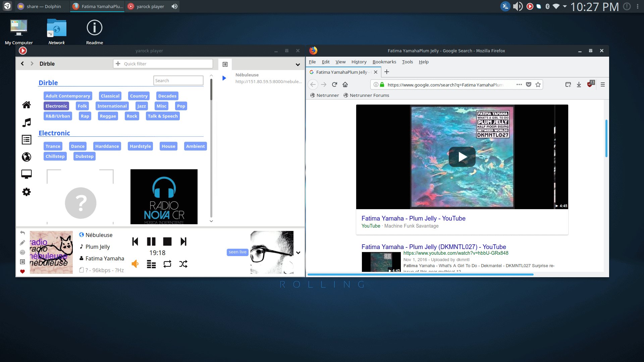Open the radio globe icon in sidebar
Image resolution: width=644 pixels, height=362 pixels.
click(26, 157)
